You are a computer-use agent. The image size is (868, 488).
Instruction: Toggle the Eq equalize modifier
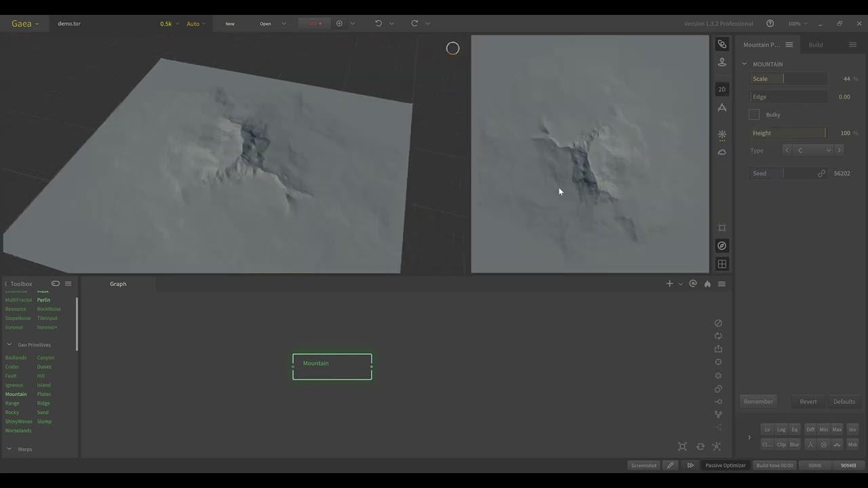(x=795, y=430)
